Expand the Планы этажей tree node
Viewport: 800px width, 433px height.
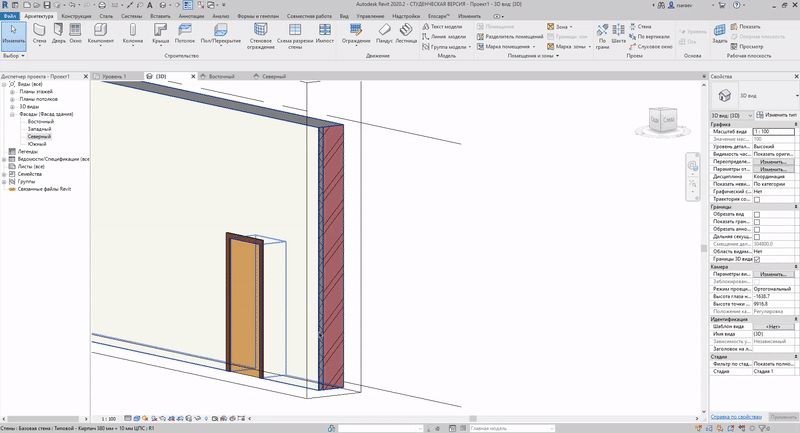point(12,92)
